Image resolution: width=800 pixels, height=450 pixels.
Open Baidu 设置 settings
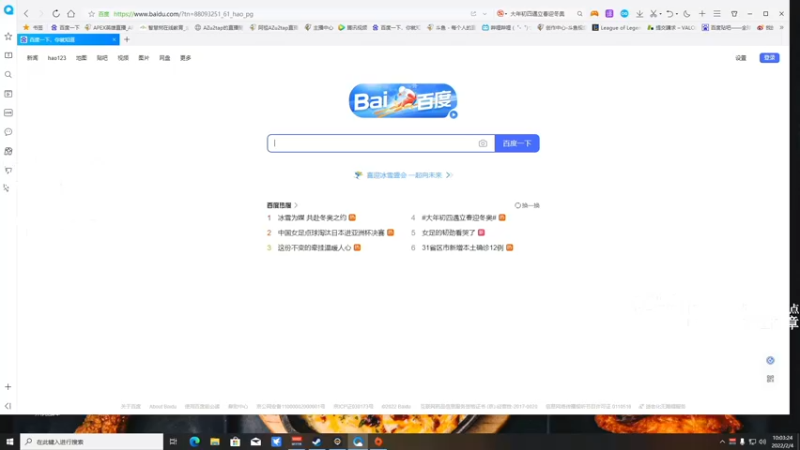click(741, 58)
